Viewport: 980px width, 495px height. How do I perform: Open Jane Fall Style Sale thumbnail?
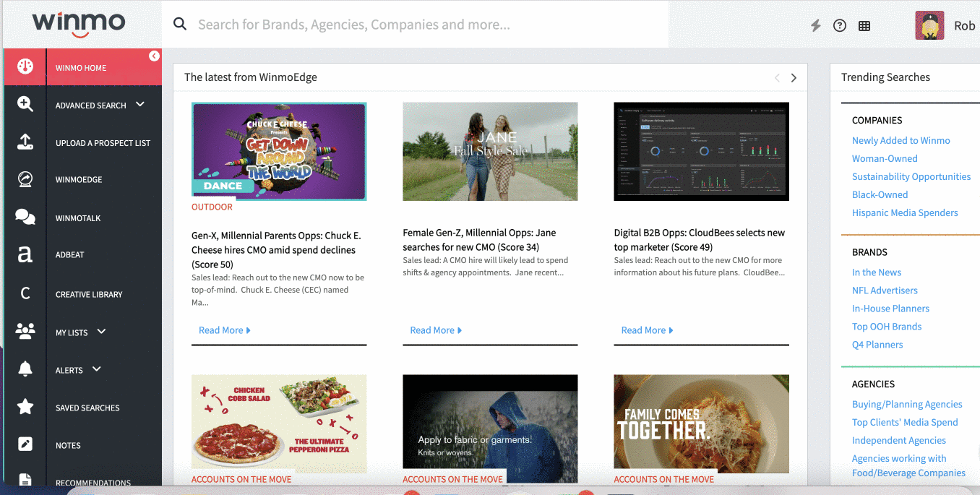pyautogui.click(x=490, y=151)
